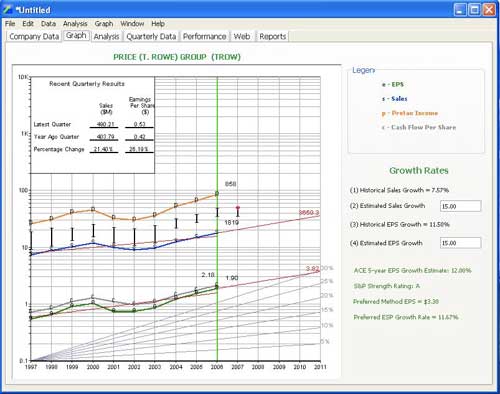Open the Reports tab
This screenshot has width=500, height=394.
[x=273, y=36]
